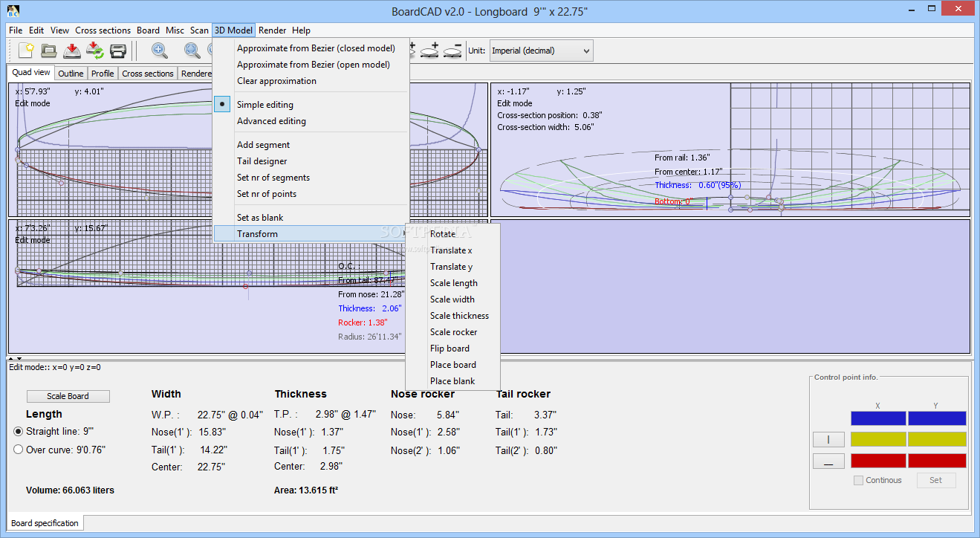The width and height of the screenshot is (980, 538).
Task: Click the Print toolbar icon
Action: 117,51
